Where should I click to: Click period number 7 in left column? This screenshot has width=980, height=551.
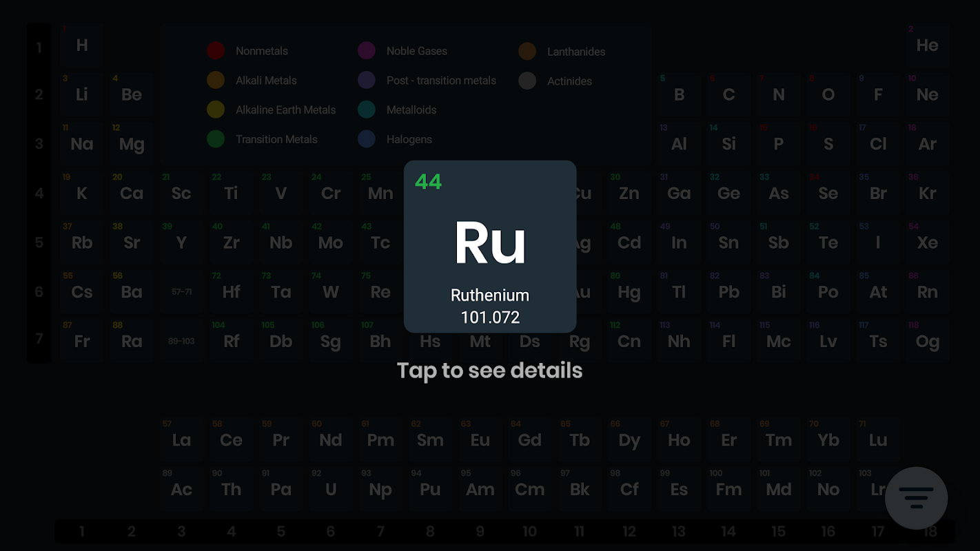(39, 339)
